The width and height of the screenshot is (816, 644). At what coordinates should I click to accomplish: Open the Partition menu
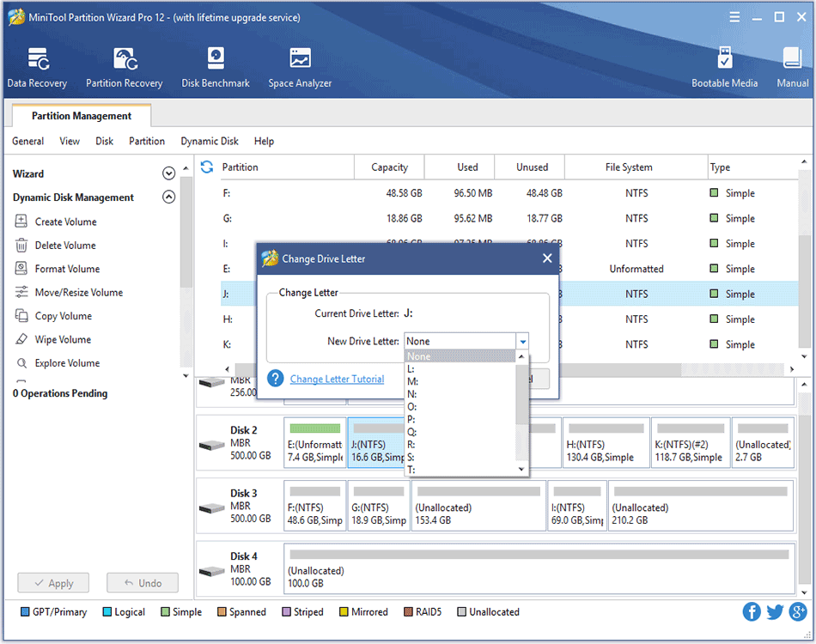click(x=147, y=141)
